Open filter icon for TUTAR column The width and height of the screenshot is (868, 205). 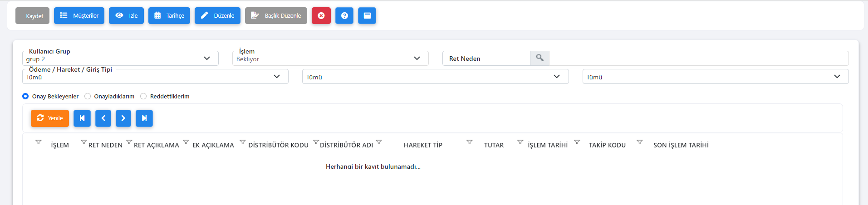(x=470, y=142)
